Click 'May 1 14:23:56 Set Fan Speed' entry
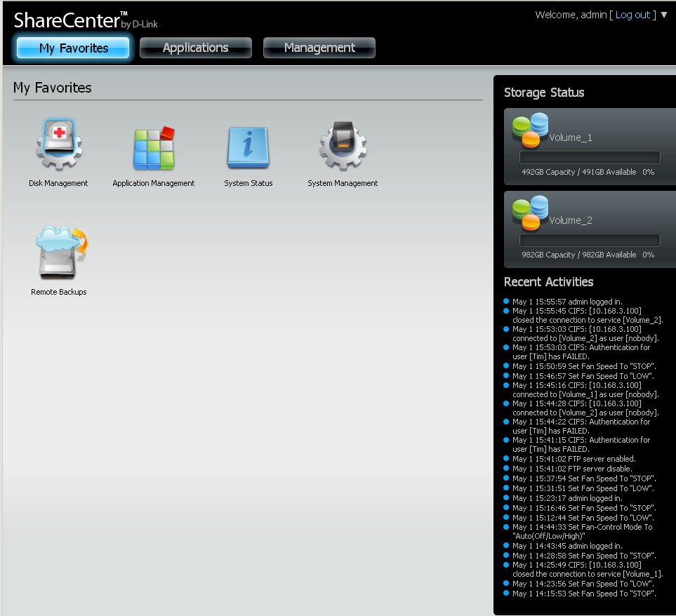The height and width of the screenshot is (616, 676). tap(583, 584)
